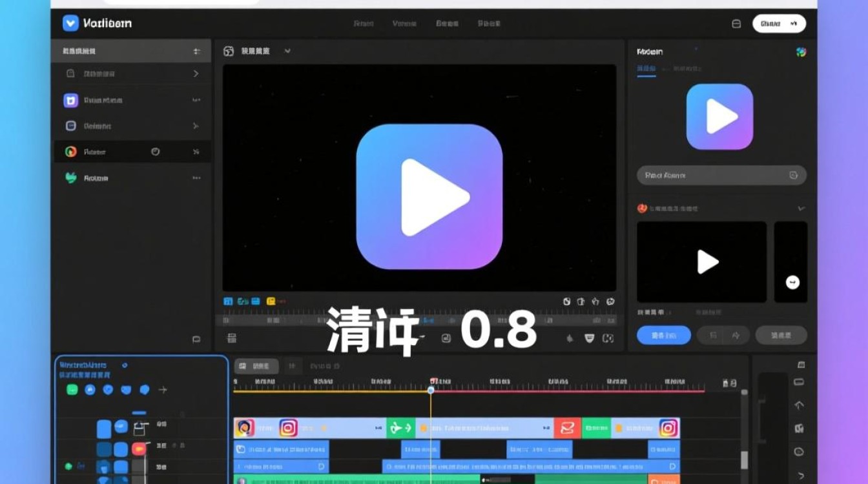The width and height of the screenshot is (868, 484).
Task: Open the filter sliders icon in left panel header
Action: (x=196, y=51)
